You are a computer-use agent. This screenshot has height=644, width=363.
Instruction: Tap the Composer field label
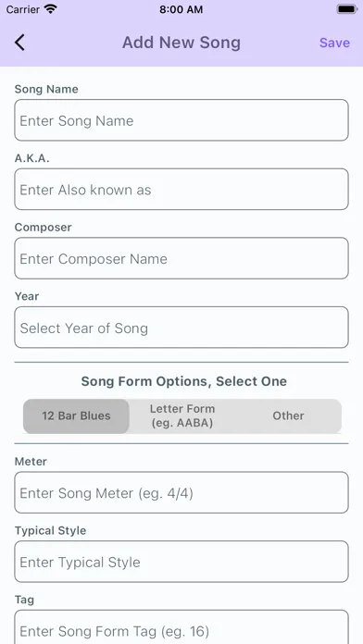[44, 227]
